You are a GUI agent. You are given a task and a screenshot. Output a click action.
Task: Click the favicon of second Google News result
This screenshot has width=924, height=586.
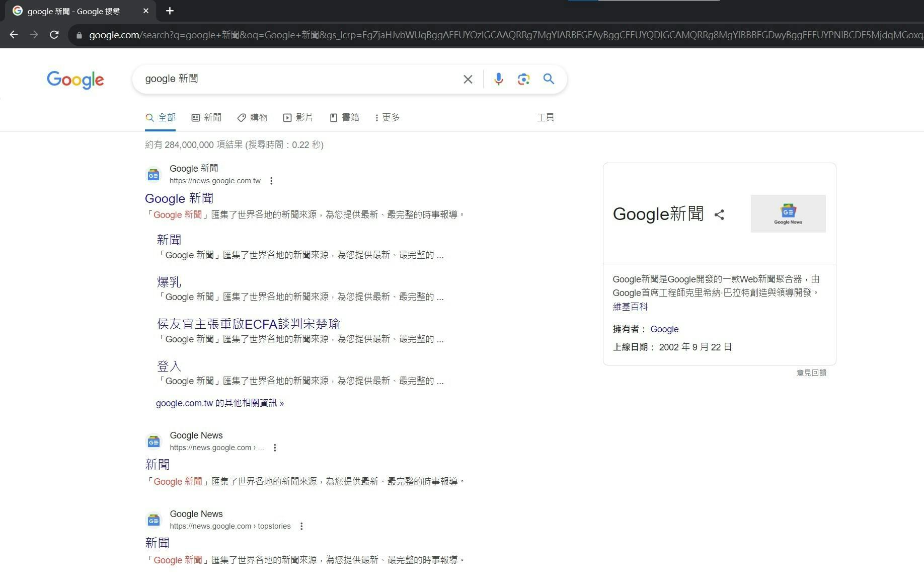pyautogui.click(x=153, y=442)
